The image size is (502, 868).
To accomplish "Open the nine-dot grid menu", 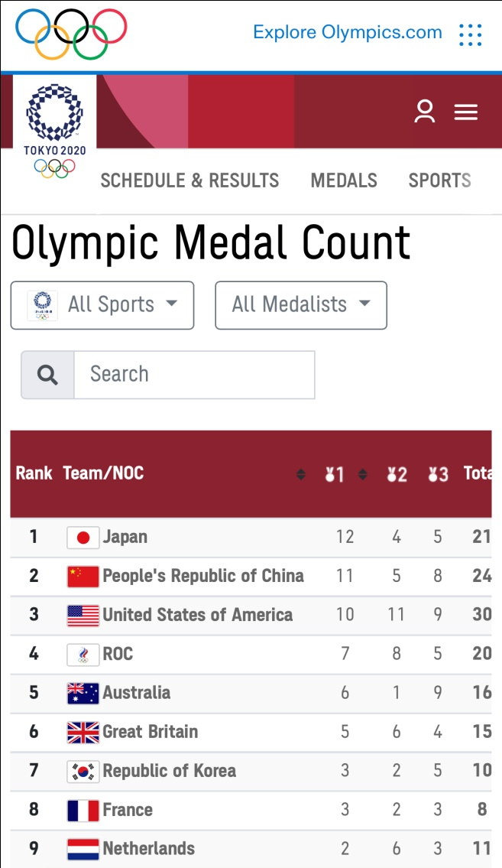I will coord(470,34).
